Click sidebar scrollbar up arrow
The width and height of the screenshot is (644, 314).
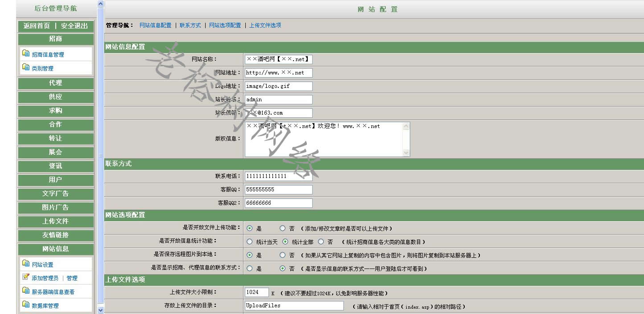[100, 4]
